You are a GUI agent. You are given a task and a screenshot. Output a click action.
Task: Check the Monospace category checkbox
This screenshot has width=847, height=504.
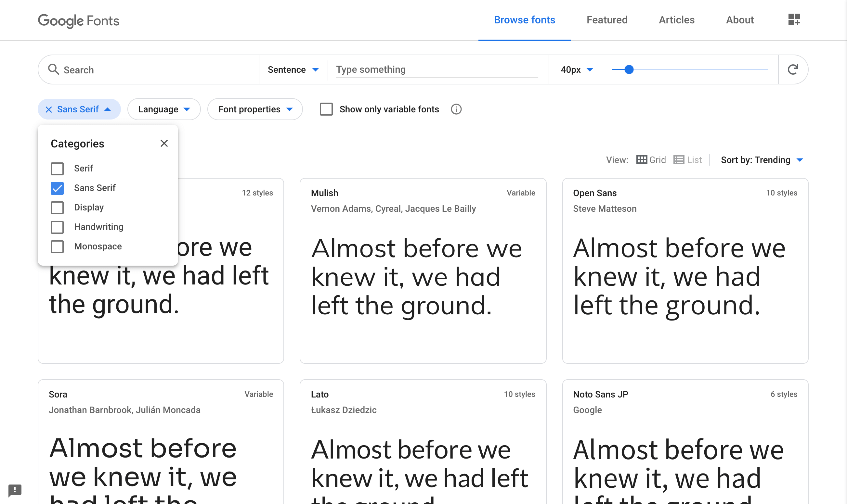pyautogui.click(x=57, y=246)
